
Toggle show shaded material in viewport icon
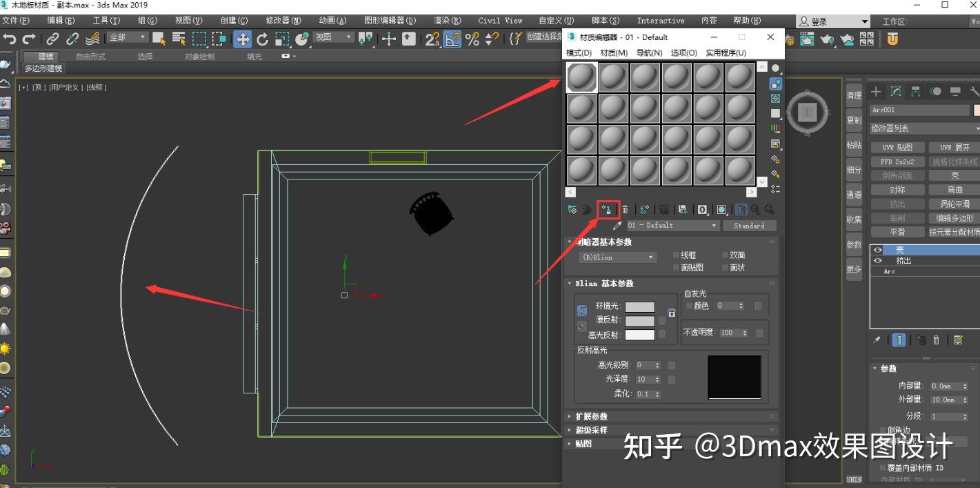coord(721,209)
